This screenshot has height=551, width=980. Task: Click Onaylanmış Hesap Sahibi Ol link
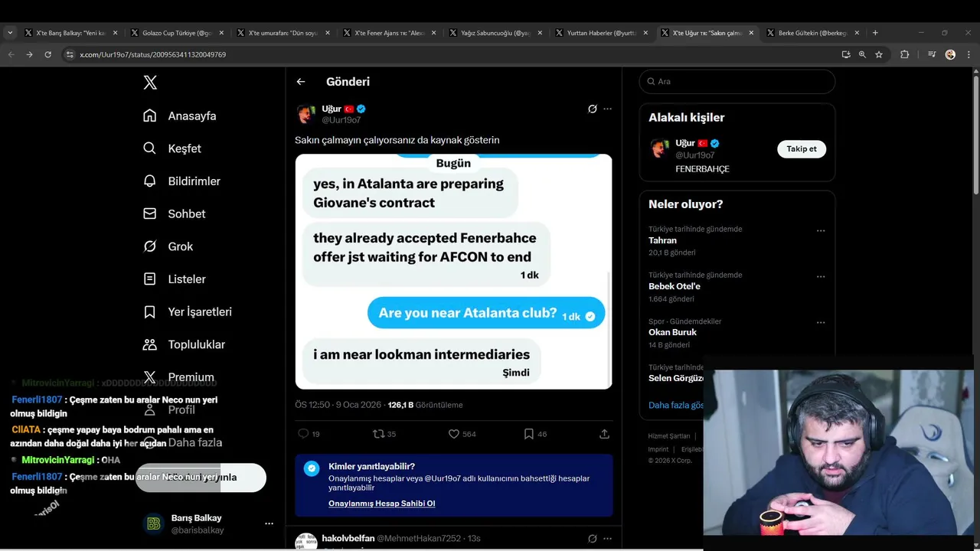point(381,503)
